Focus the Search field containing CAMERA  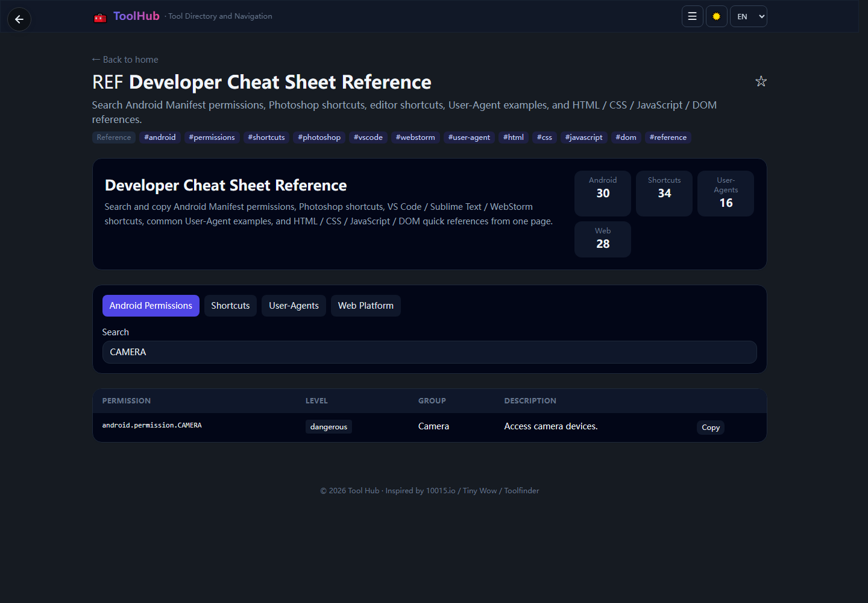[x=430, y=352]
